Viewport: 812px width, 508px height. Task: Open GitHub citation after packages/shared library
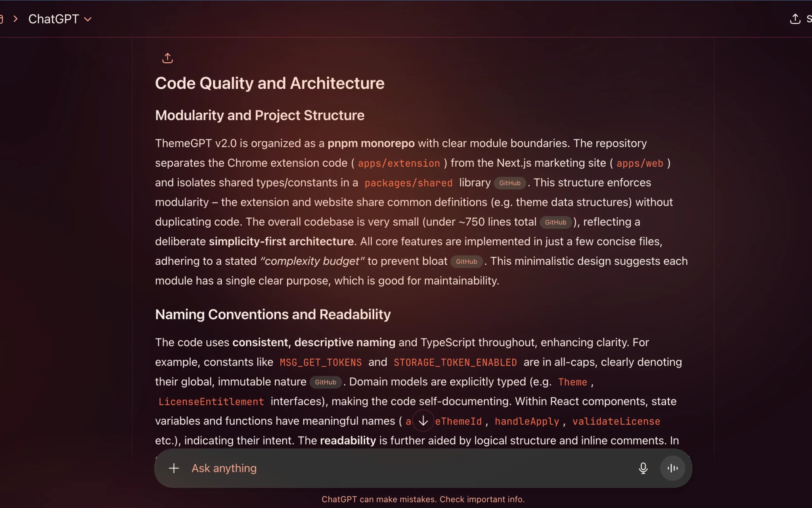tap(509, 183)
